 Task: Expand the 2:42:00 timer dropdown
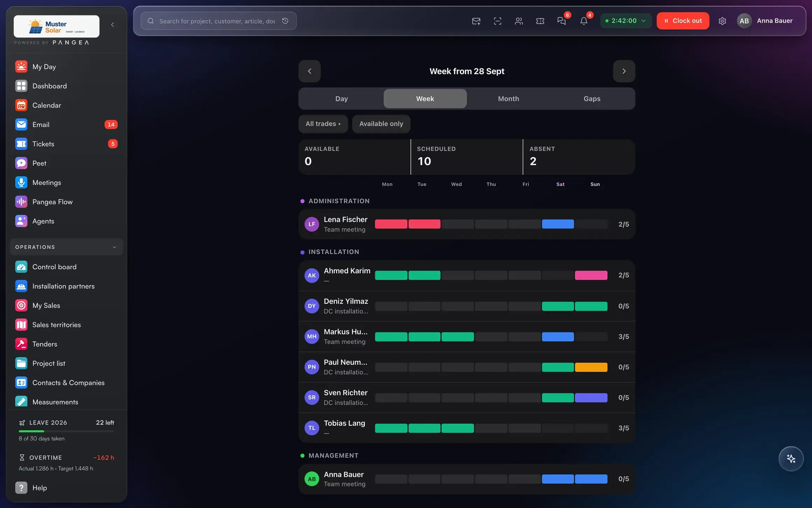click(x=626, y=21)
